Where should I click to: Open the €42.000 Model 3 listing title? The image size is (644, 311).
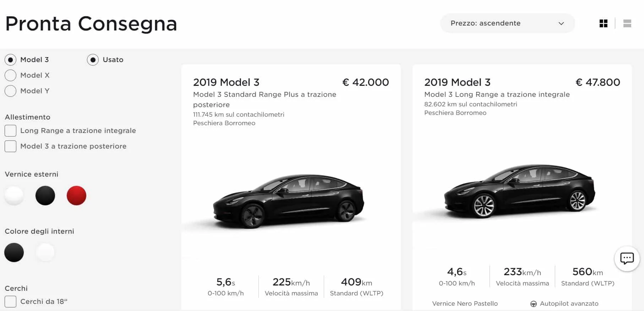coord(226,82)
